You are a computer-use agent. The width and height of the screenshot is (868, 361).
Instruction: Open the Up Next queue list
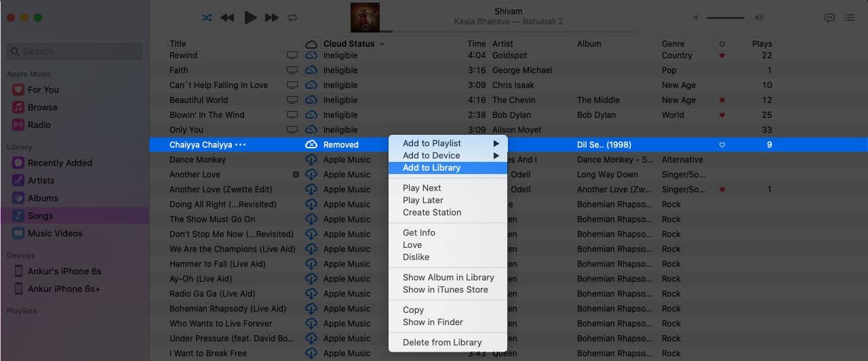pos(850,18)
